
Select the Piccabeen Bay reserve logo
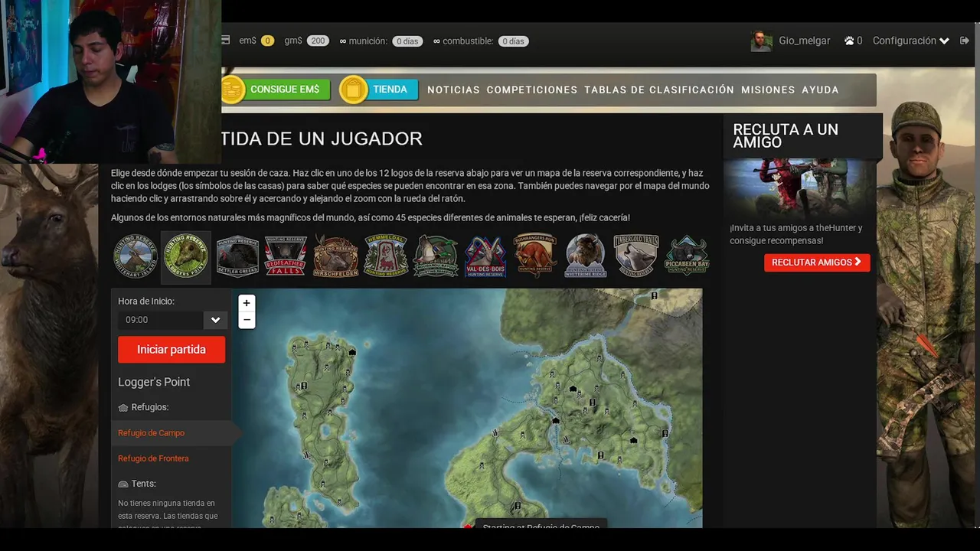click(687, 256)
